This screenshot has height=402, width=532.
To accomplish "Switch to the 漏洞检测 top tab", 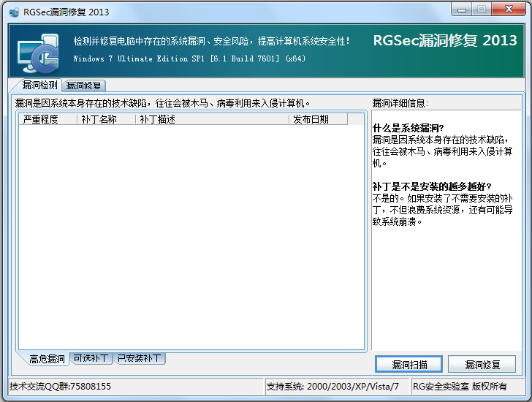I will 39,86.
